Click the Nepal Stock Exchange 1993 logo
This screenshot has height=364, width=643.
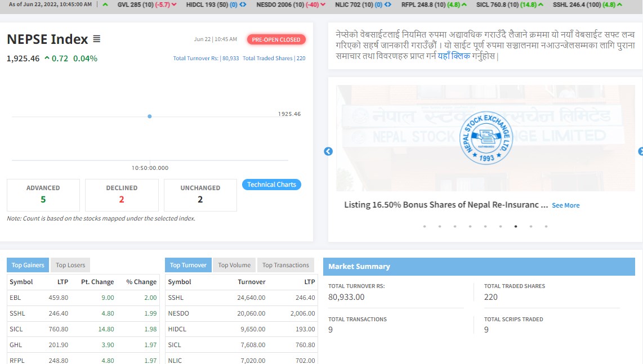point(486,138)
